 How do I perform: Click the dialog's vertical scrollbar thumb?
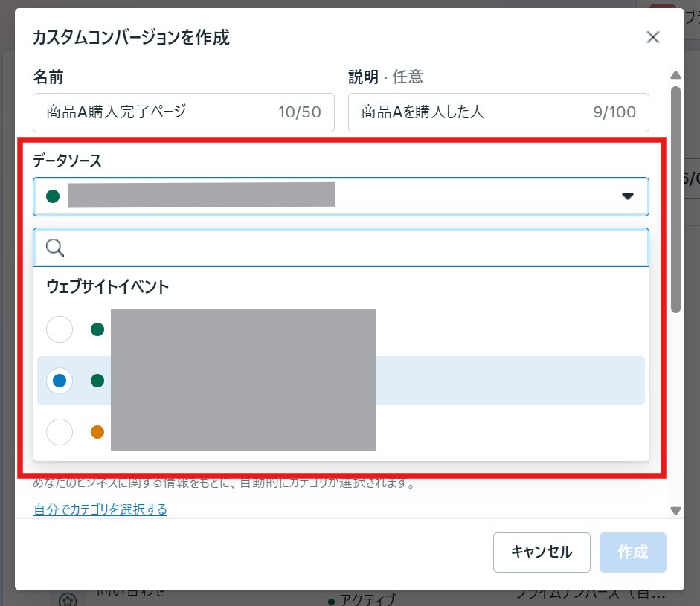(675, 199)
